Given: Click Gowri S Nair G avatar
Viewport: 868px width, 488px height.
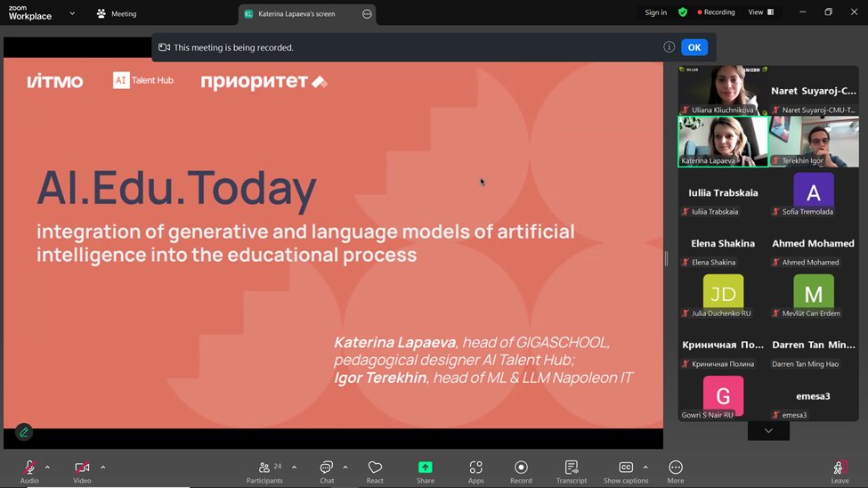Looking at the screenshot, I should pos(723,395).
